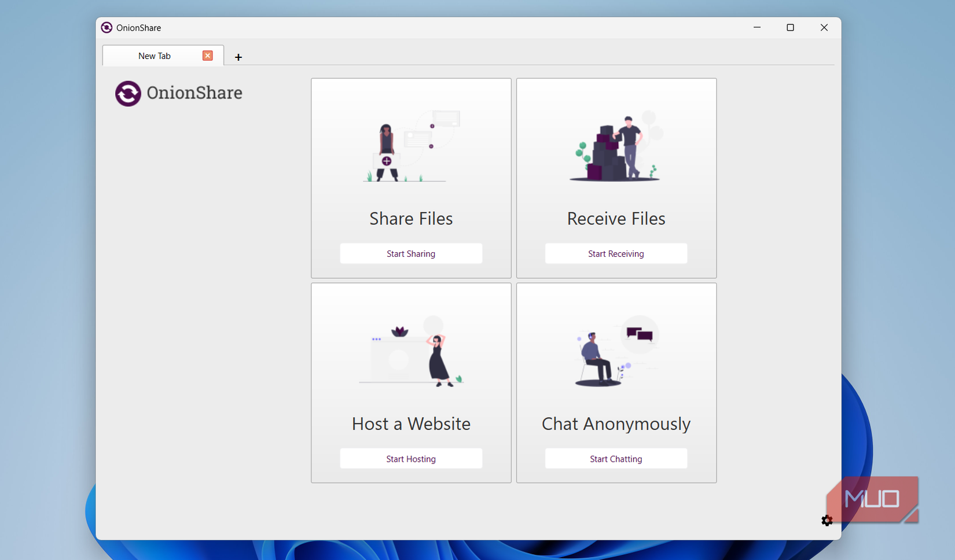Open settings with the gear icon
The image size is (955, 560).
click(x=827, y=520)
